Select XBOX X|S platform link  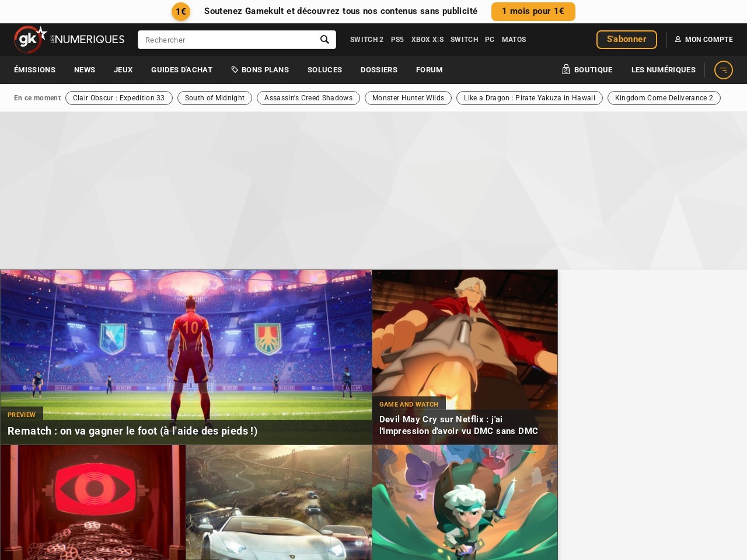[427, 40]
